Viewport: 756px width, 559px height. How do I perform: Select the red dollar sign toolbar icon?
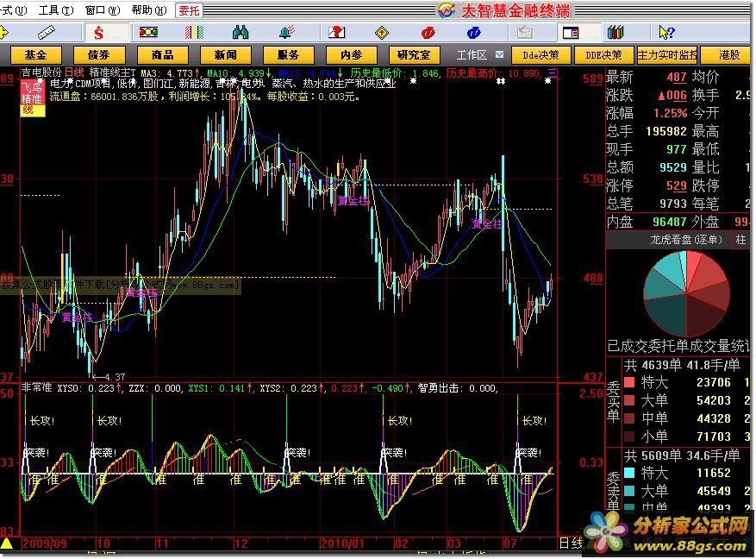coord(99,33)
